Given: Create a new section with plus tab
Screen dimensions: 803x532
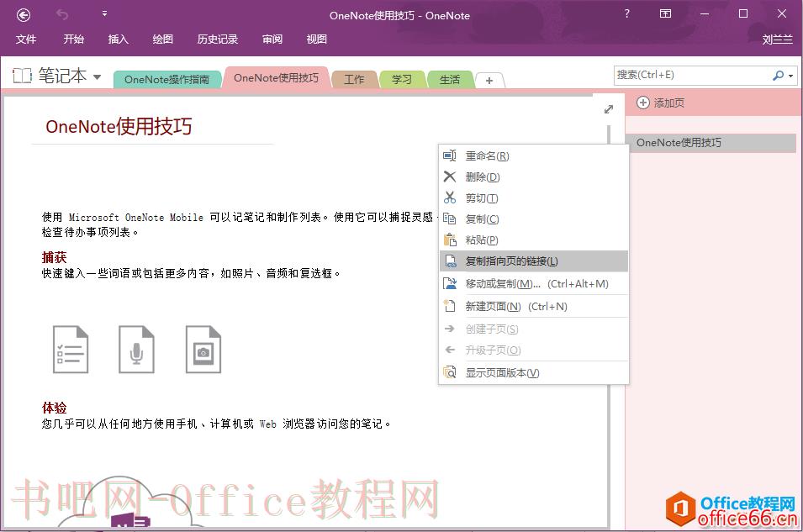Looking at the screenshot, I should tap(489, 81).
